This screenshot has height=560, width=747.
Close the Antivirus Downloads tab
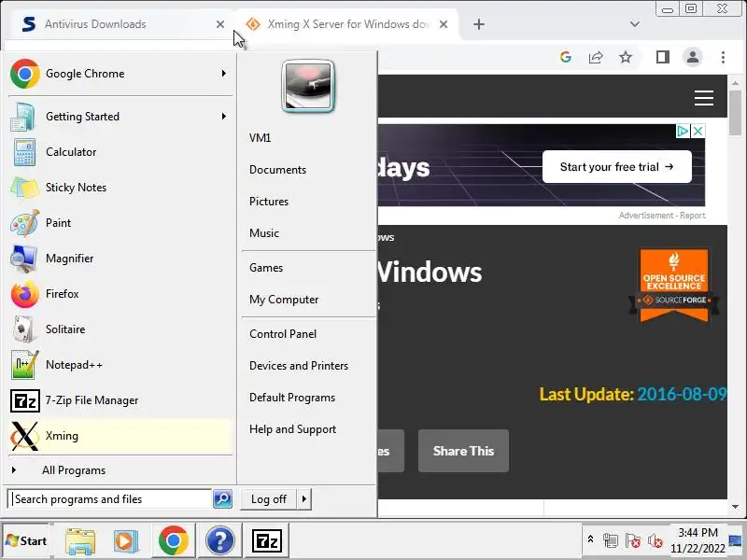pos(220,24)
